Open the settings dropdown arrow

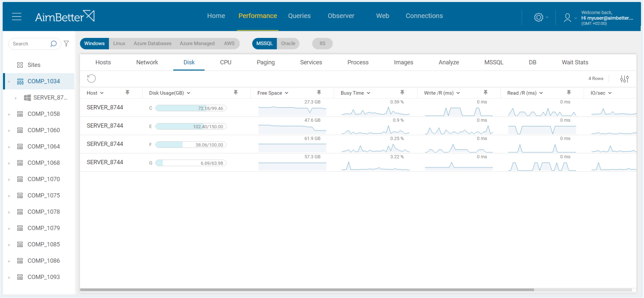547,17
